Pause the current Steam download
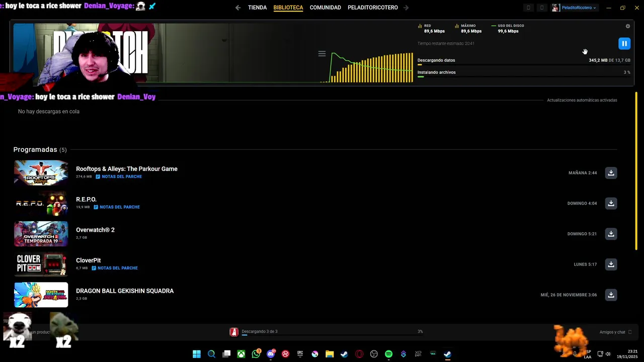 624,44
